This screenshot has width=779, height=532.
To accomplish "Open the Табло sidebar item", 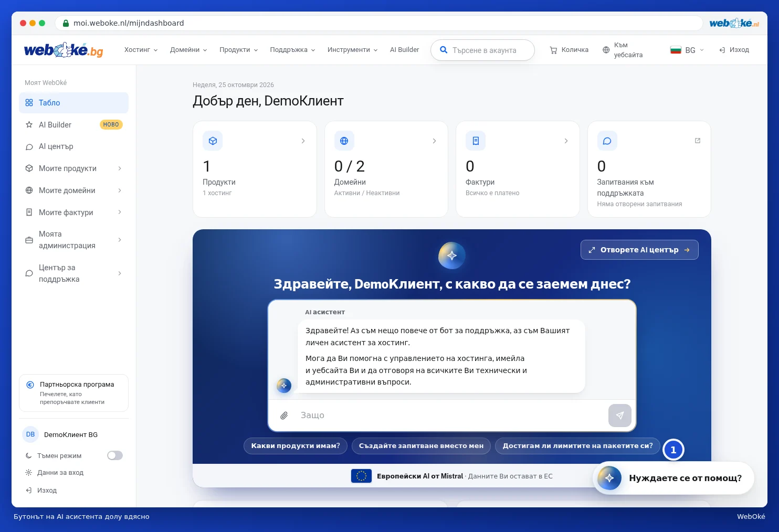I will coord(73,103).
